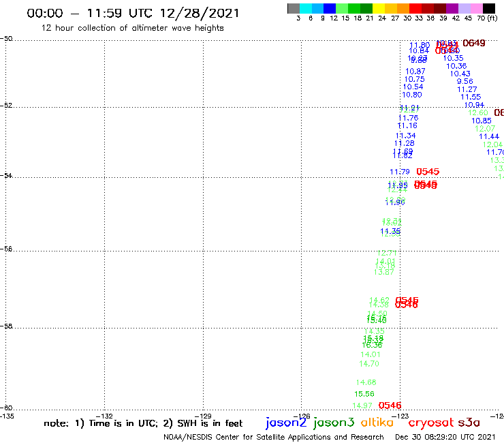The height and width of the screenshot is (443, 504).
Task: Select the wave height value 11.27
Action: pos(467,89)
